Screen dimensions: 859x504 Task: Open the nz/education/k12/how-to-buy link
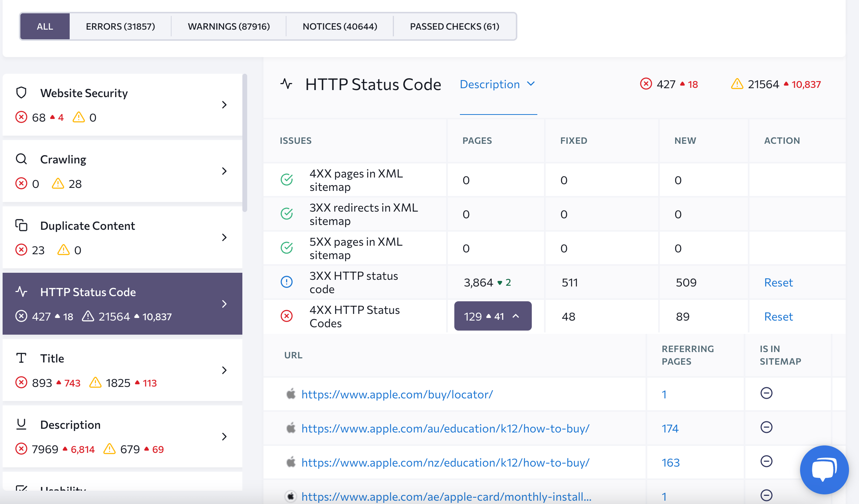pyautogui.click(x=445, y=462)
